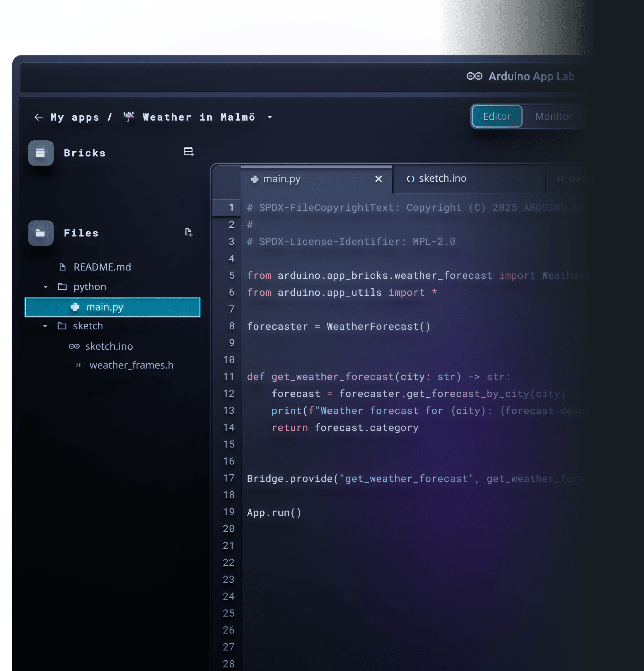This screenshot has height=671, width=644.
Task: Click the back arrow next to My apps
Action: click(39, 117)
